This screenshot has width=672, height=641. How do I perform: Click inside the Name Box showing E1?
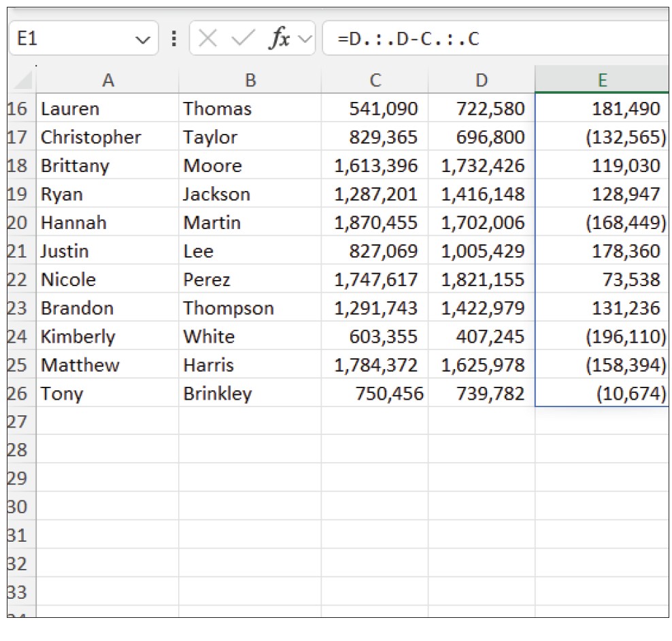pyautogui.click(x=68, y=39)
